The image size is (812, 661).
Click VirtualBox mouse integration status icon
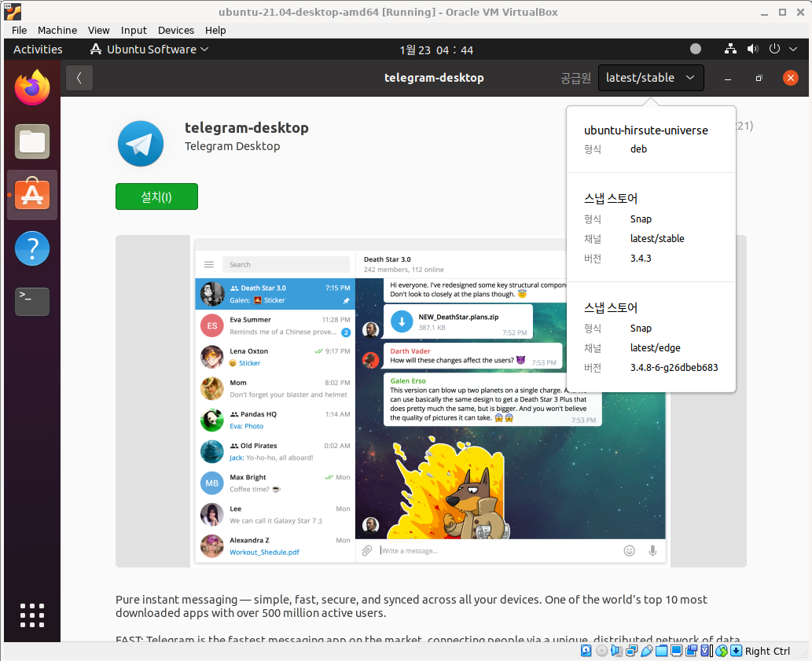coord(722,651)
